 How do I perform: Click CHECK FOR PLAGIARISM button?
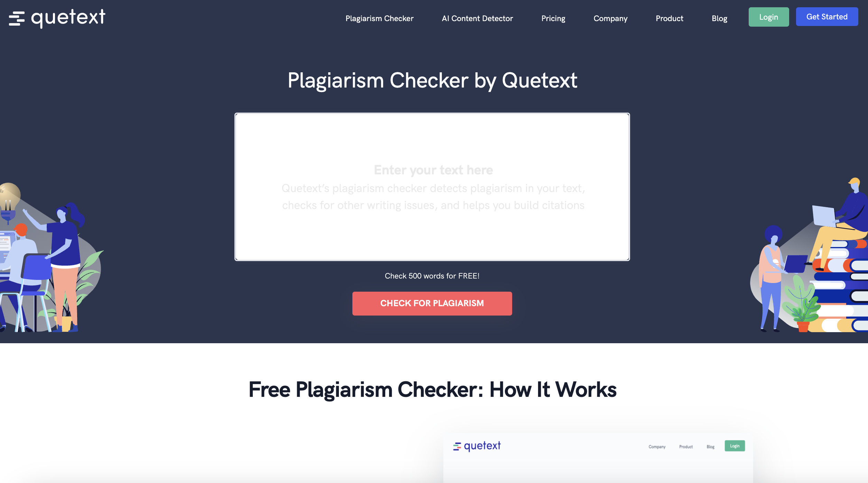coord(432,303)
